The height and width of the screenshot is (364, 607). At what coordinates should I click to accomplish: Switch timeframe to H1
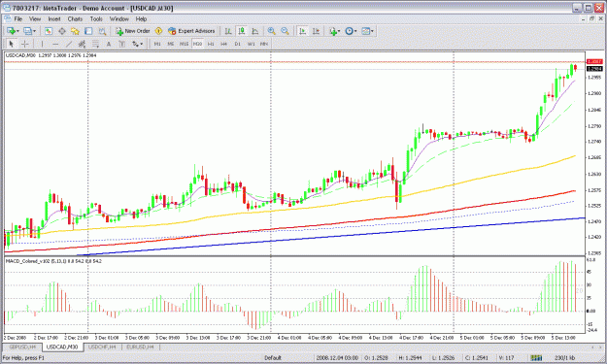click(211, 44)
